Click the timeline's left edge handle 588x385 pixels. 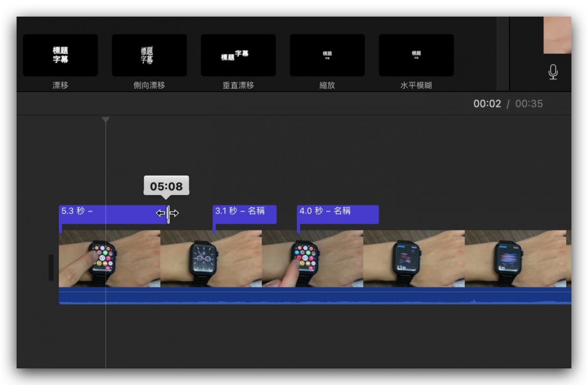pyautogui.click(x=51, y=267)
